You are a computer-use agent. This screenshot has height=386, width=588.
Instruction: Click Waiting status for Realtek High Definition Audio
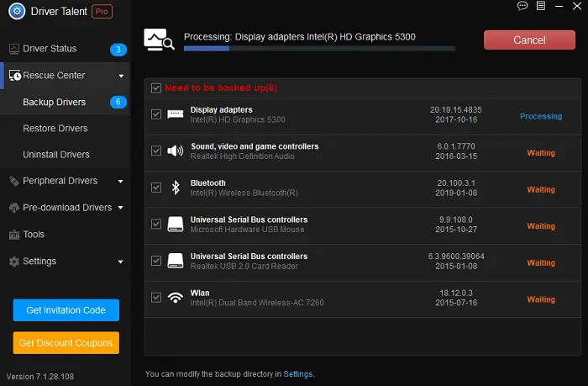click(541, 153)
